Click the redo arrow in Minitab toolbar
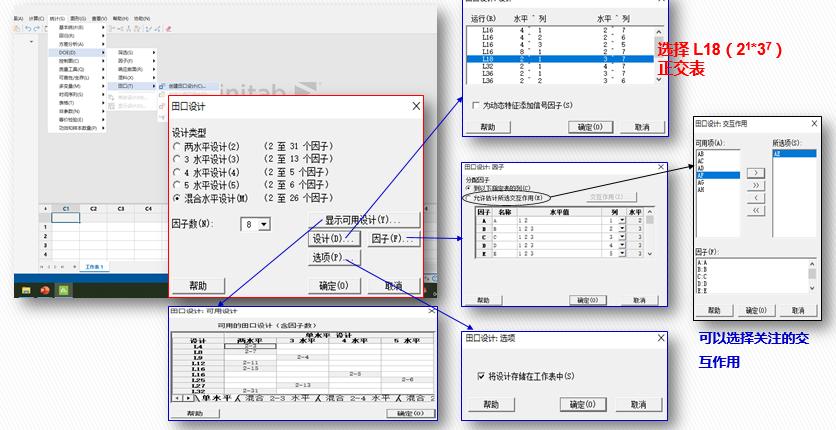The width and height of the screenshot is (836, 430). pos(38,29)
